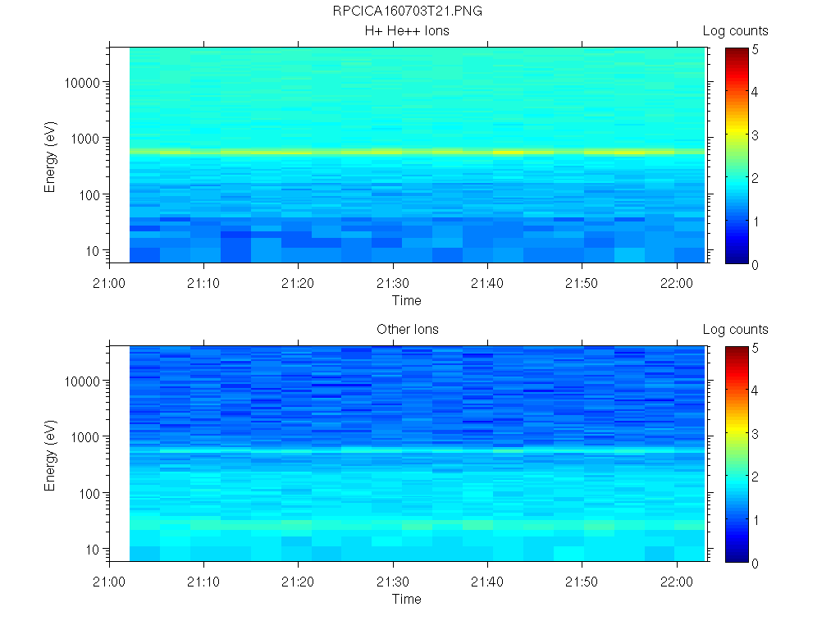Click the value 4 on the Other Ions color bar scale
Screen dimensions: 840x630
[x=755, y=390]
